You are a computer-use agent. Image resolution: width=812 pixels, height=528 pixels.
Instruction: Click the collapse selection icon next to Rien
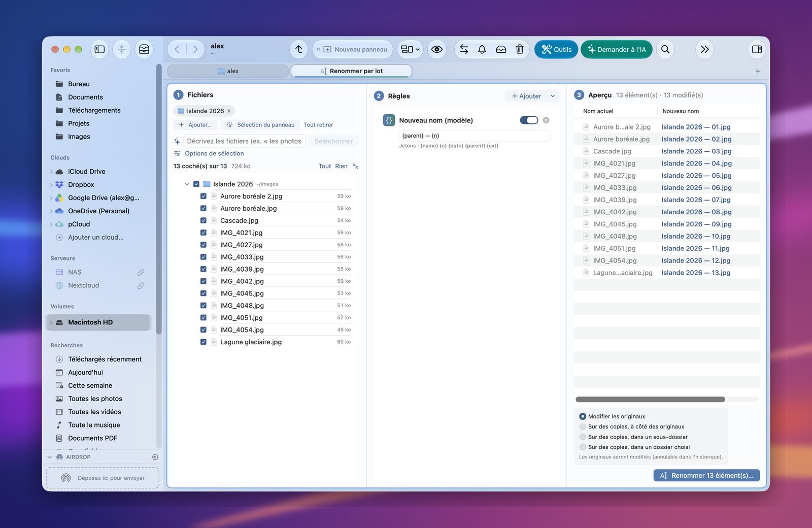click(355, 166)
